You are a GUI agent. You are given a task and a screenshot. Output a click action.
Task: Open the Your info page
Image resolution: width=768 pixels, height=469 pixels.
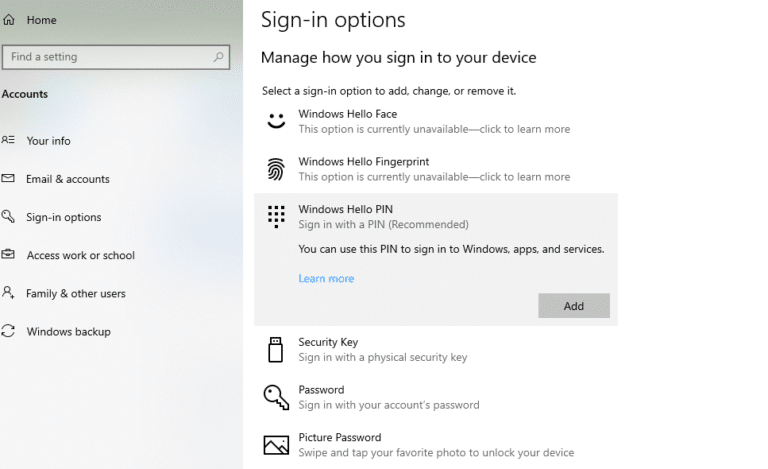click(x=48, y=141)
